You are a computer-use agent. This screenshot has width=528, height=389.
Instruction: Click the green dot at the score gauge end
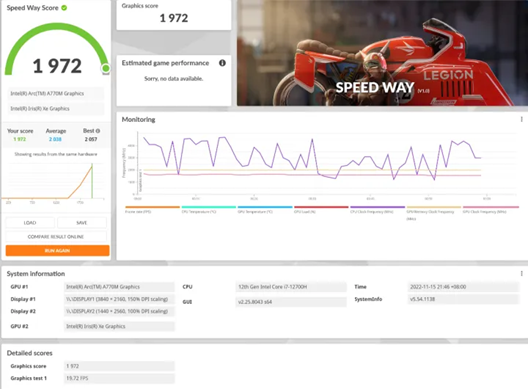(106, 68)
